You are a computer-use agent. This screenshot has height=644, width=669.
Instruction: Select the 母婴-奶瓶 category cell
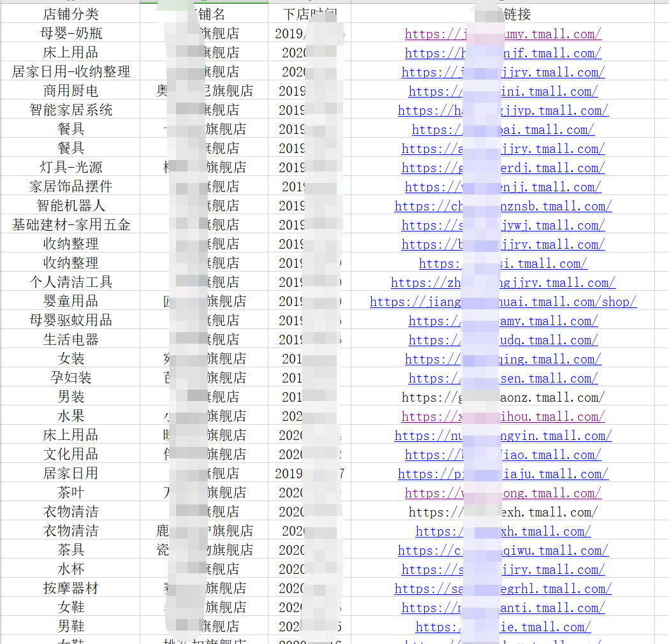coord(70,33)
